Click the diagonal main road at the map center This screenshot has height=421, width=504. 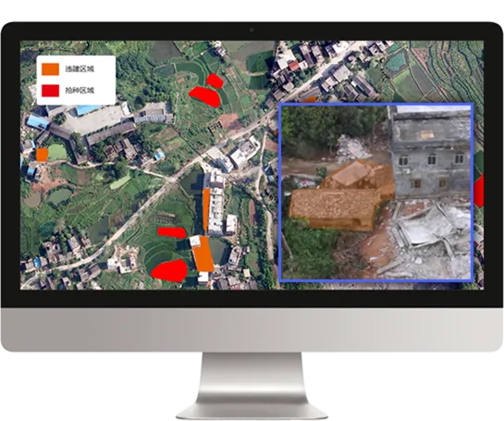[180, 177]
